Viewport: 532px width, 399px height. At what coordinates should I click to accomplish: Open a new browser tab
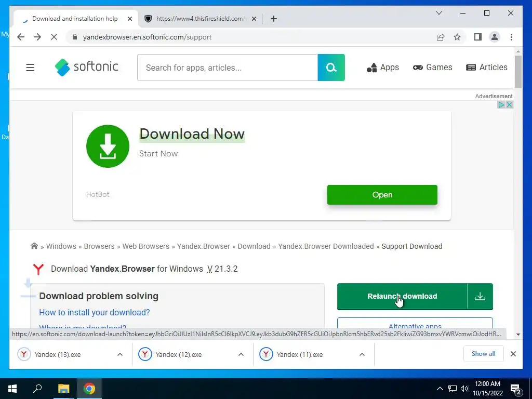(x=274, y=19)
